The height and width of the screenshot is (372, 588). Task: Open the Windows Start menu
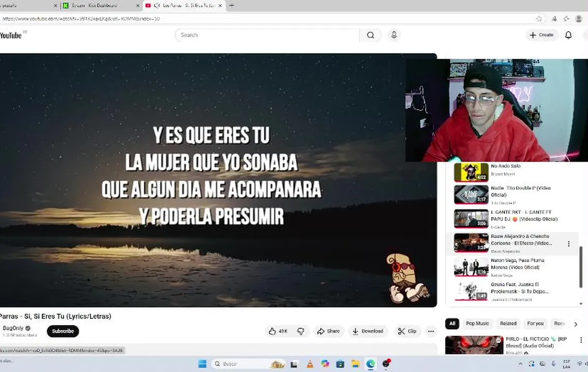click(x=202, y=364)
